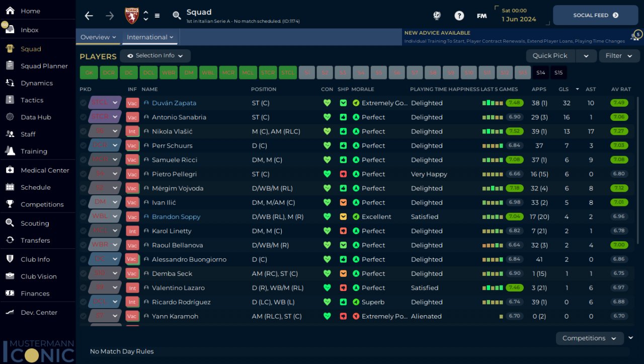Viewport: 644px width, 364px height.
Task: Click the back navigation arrow
Action: click(89, 16)
